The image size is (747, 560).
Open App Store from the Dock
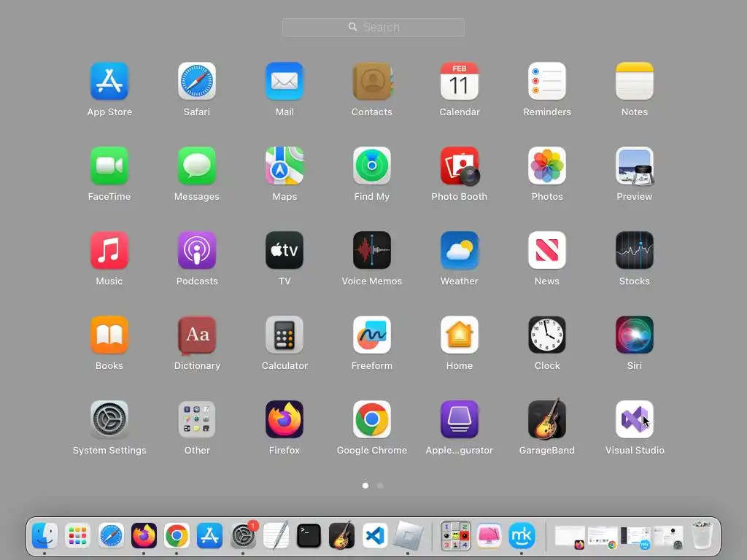[209, 536]
